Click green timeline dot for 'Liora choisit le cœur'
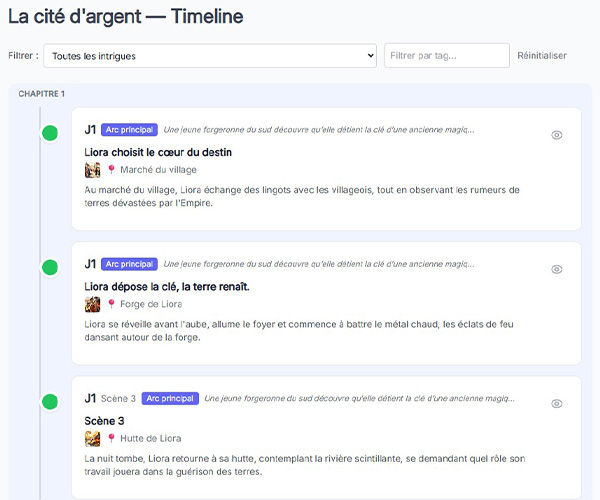600x500 pixels. click(50, 133)
